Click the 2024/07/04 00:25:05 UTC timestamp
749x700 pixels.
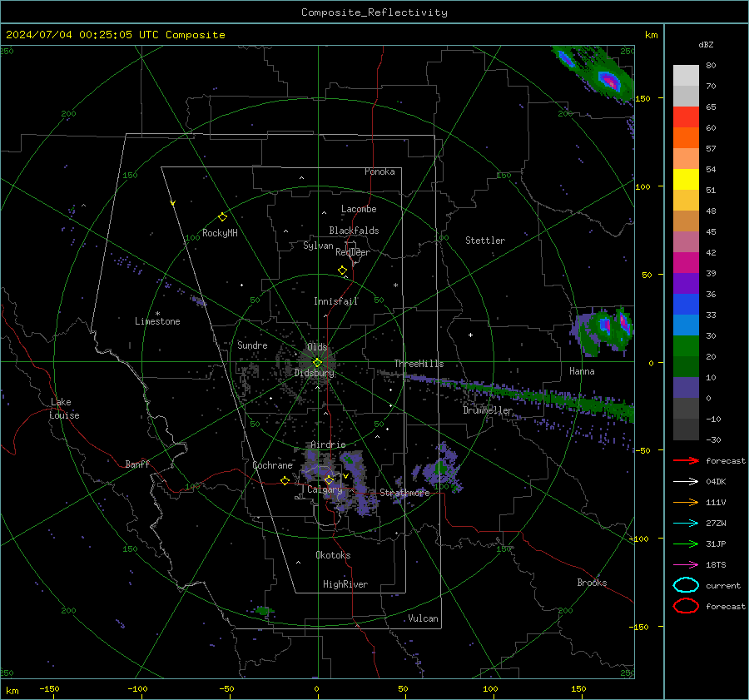pos(82,35)
